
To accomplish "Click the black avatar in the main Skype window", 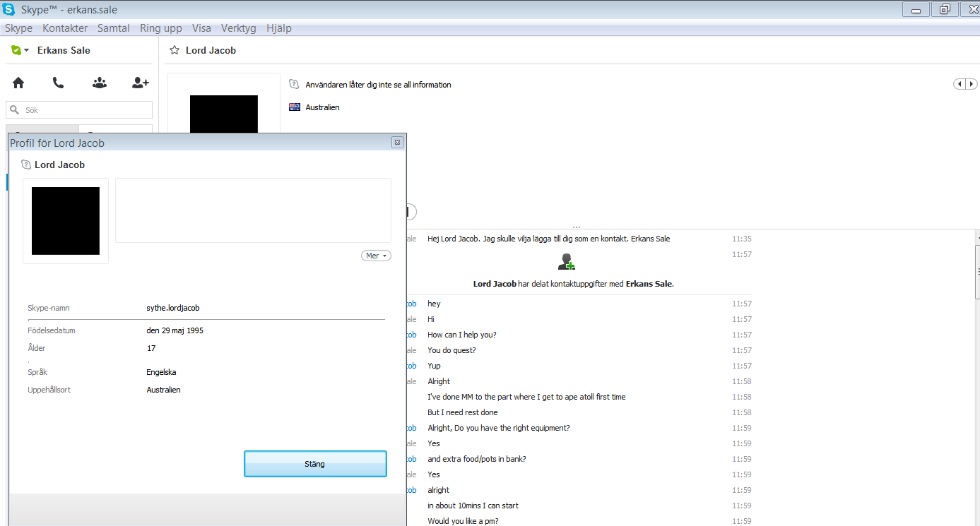I will [x=224, y=114].
